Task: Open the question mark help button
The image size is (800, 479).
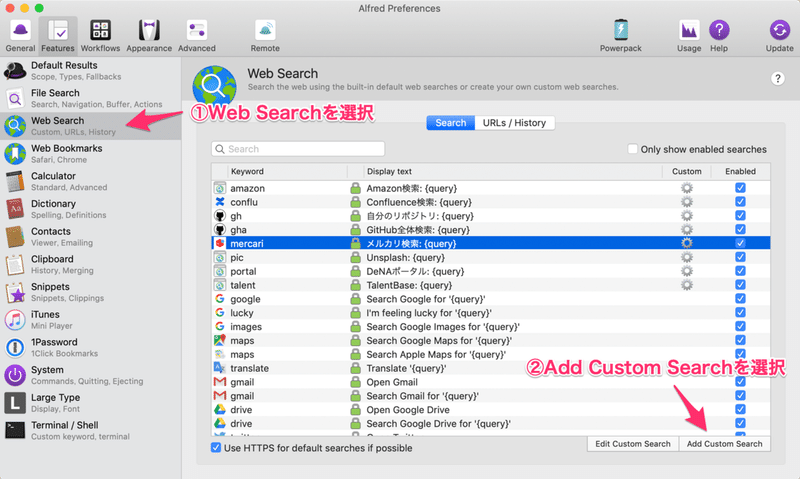Action: pyautogui.click(x=778, y=79)
